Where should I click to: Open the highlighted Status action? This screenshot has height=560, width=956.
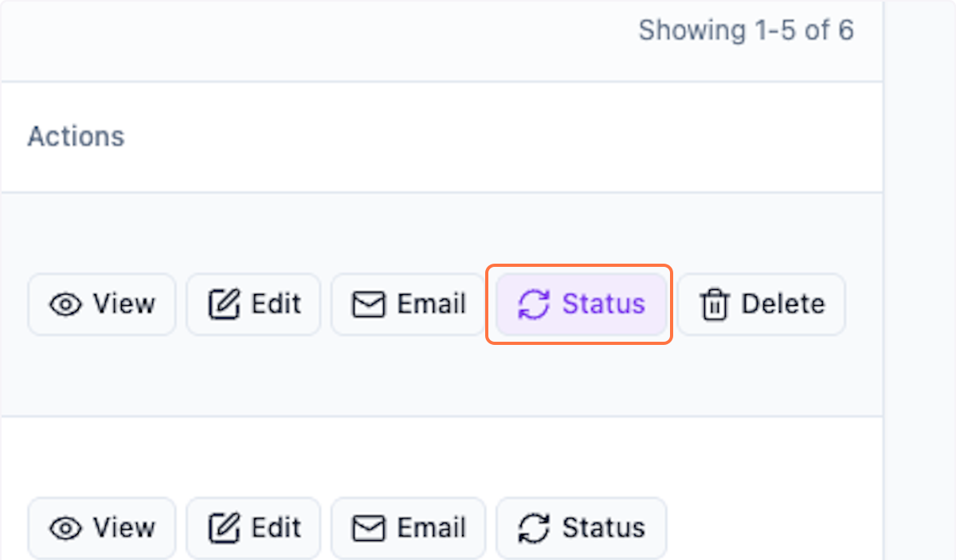click(x=579, y=304)
